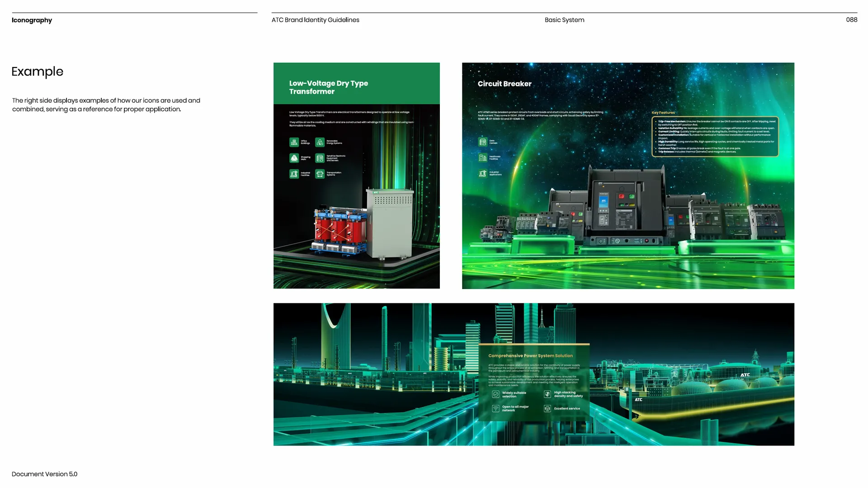Viewport: 868px width, 488px height.
Task: Click the page number 088
Action: [x=851, y=20]
